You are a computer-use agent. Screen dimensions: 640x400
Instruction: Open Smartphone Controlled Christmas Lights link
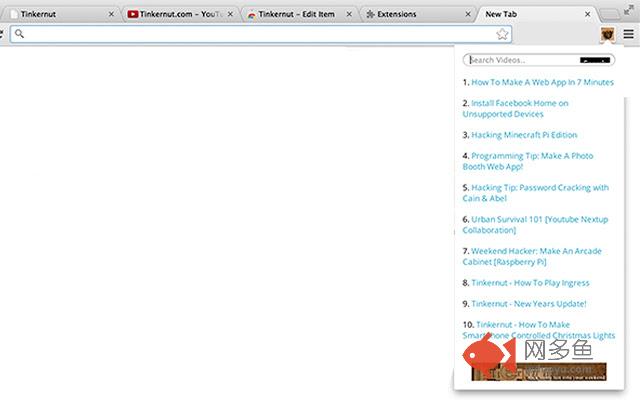coord(538,330)
